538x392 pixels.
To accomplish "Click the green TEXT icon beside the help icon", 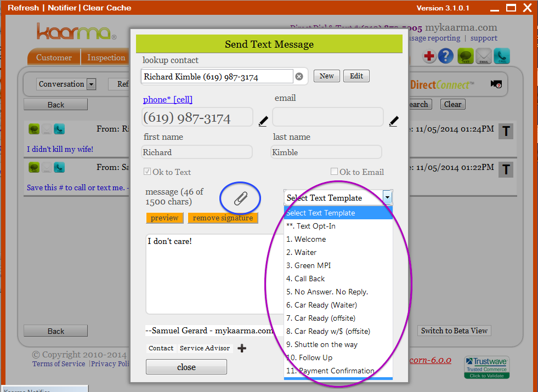I will coord(465,56).
